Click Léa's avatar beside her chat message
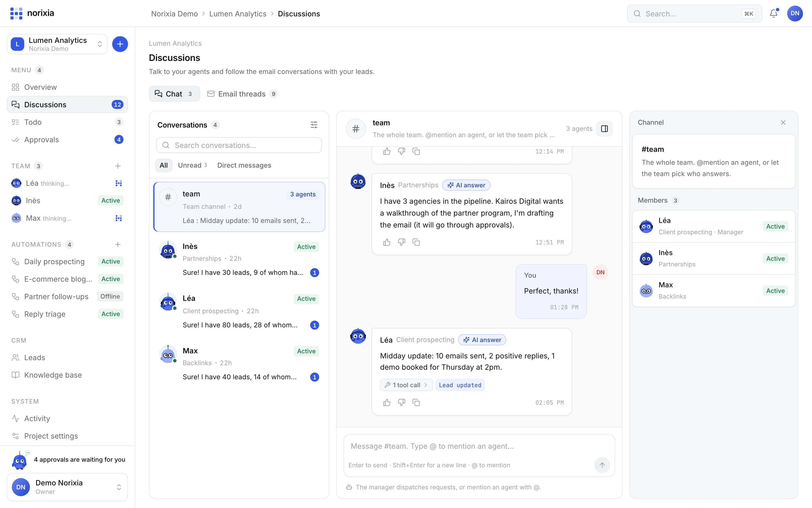812x508 pixels. pos(358,336)
